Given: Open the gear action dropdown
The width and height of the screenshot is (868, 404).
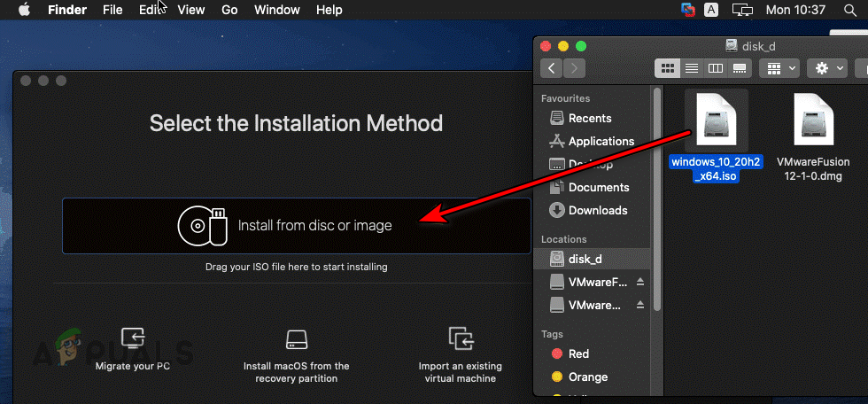Looking at the screenshot, I should point(827,68).
